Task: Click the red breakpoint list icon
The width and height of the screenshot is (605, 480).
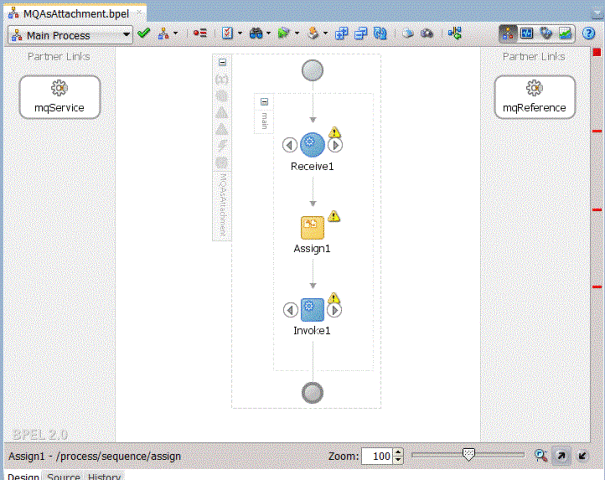Action: 200,34
